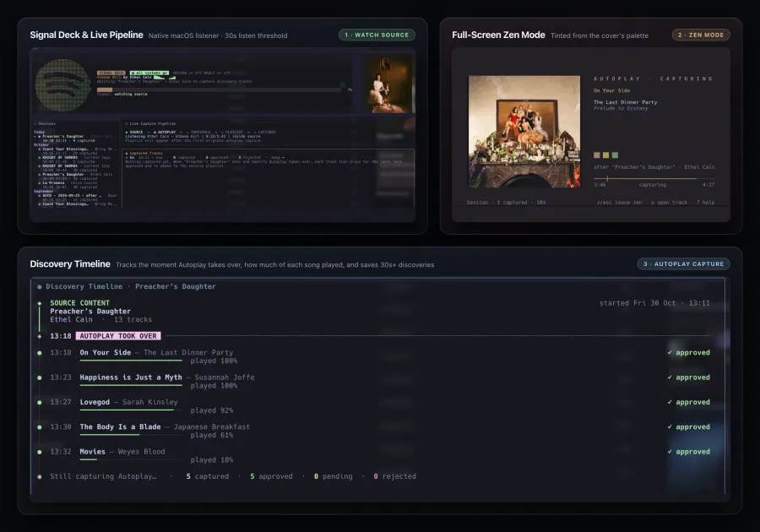
Task: Click 'started Fri 30 Oct · 13:11' timestamp
Action: tap(654, 303)
